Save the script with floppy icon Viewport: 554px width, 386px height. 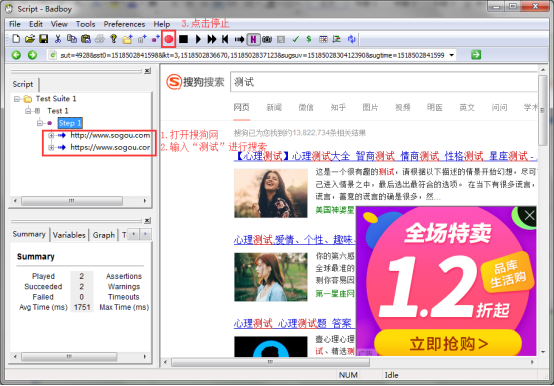pos(43,39)
